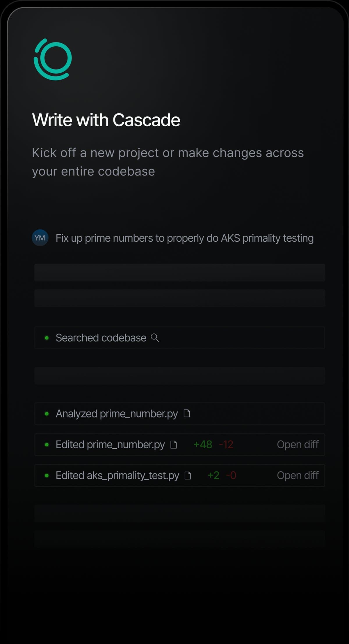Click the YM user avatar

[x=40, y=238]
